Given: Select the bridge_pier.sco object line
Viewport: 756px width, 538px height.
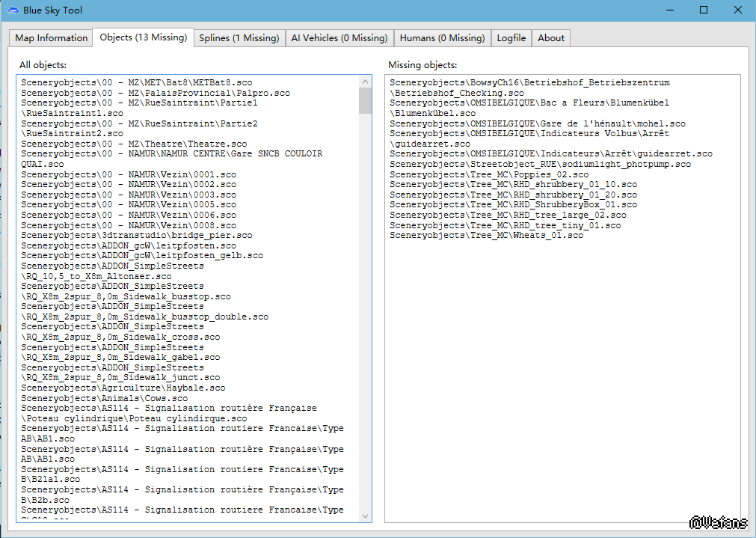Looking at the screenshot, I should (136, 235).
